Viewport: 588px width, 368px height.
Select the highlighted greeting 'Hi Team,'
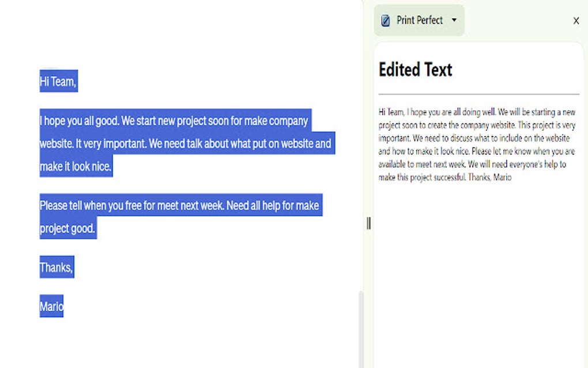click(58, 81)
